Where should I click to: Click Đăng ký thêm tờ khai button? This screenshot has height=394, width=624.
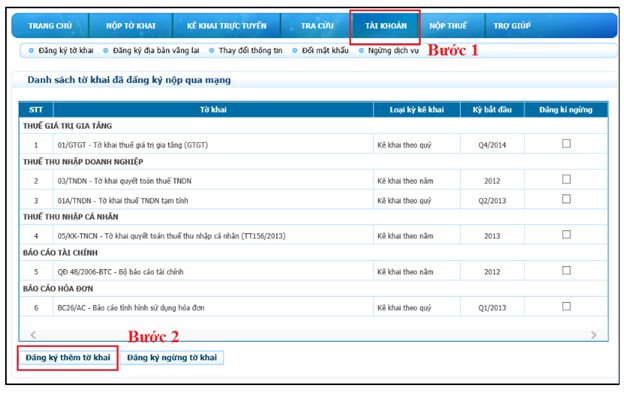(68, 357)
